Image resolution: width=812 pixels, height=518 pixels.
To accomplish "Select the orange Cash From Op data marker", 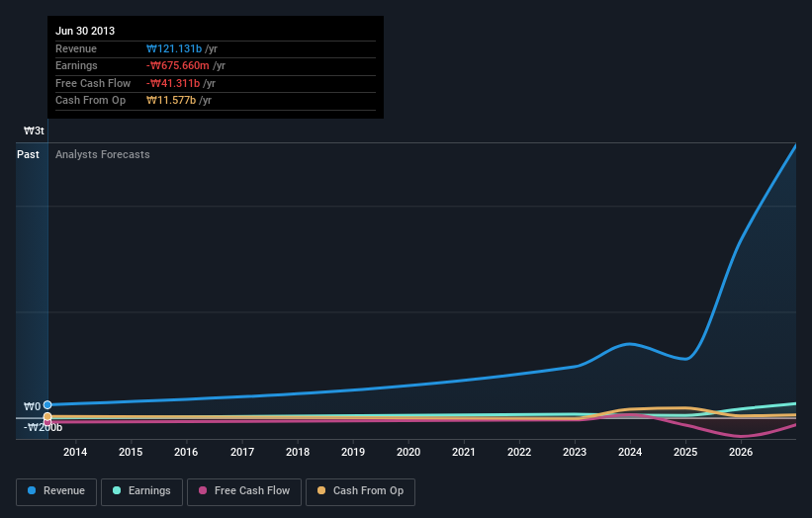I will (x=47, y=416).
